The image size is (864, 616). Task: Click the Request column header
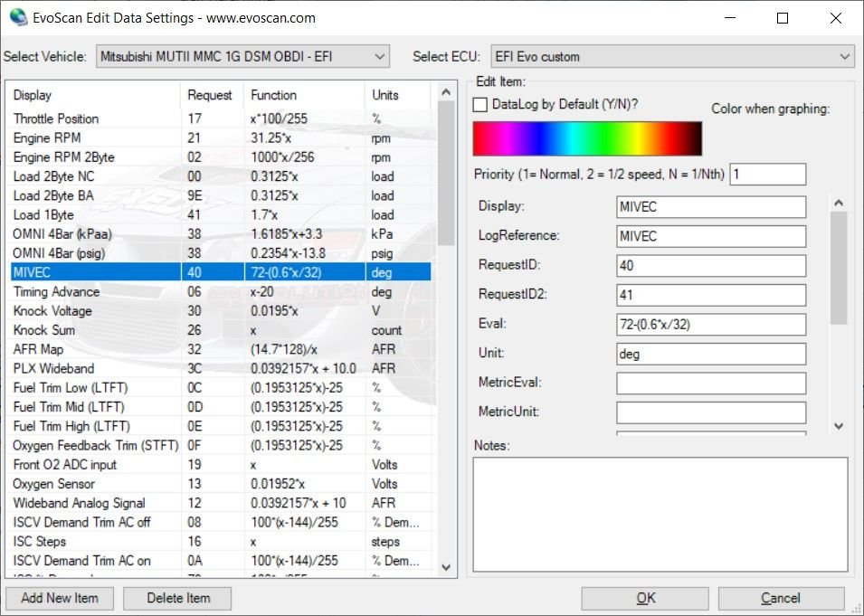tap(209, 95)
